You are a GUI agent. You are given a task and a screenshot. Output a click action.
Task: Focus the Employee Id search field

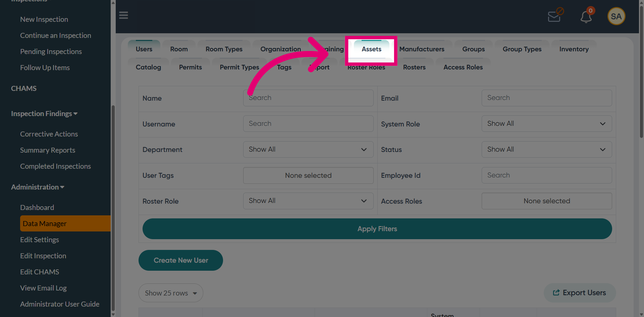(547, 175)
